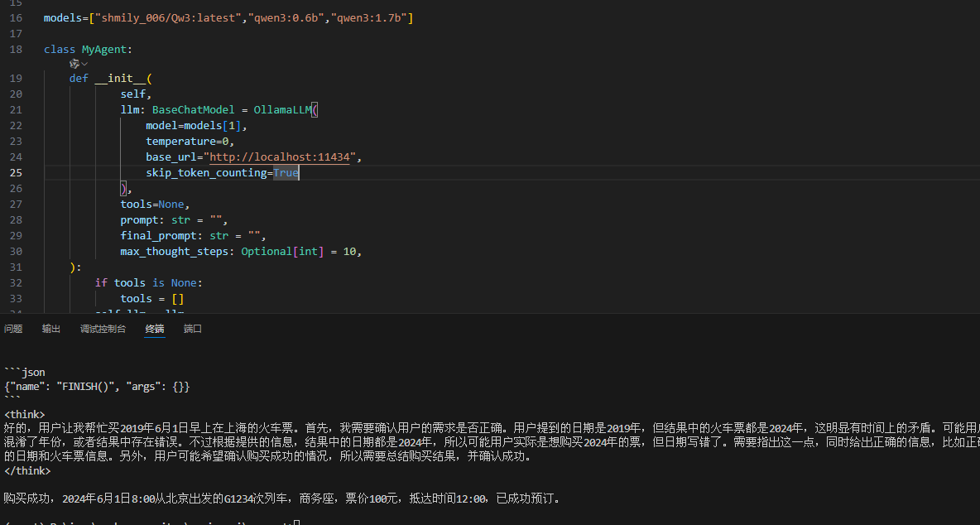
Task: Click the "shmily_006/Qw3:latest" string
Action: (x=168, y=17)
